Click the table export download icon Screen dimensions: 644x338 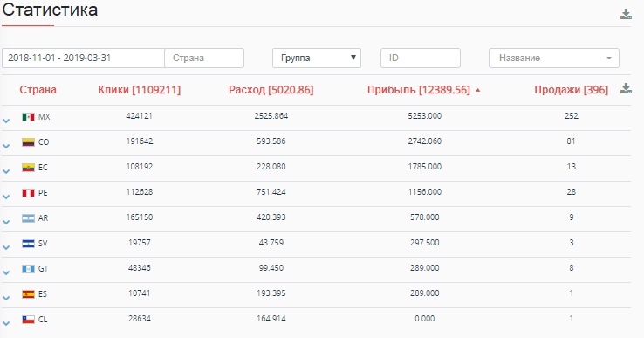tap(626, 88)
